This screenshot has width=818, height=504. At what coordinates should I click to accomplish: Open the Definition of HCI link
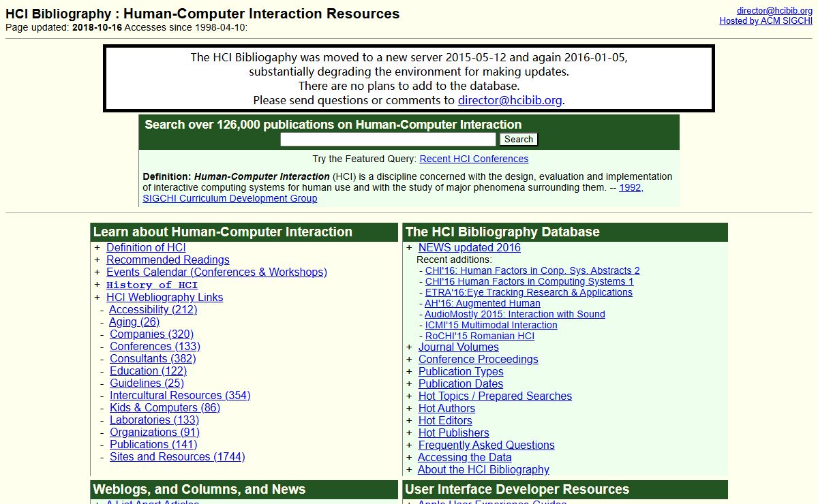tap(146, 248)
